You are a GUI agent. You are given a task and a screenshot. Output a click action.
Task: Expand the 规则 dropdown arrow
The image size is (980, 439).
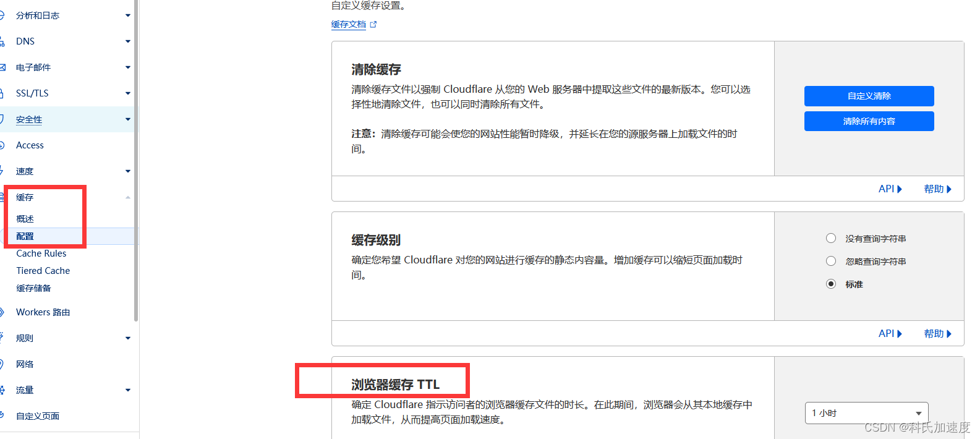(x=128, y=338)
